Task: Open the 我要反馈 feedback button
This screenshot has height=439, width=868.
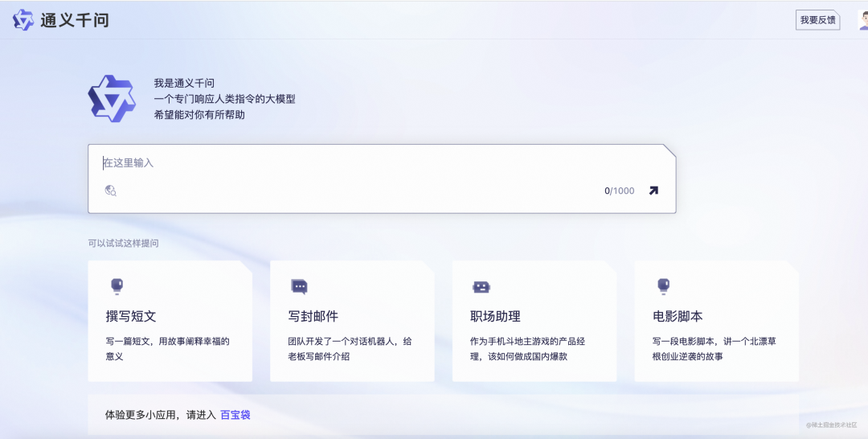Action: (817, 20)
